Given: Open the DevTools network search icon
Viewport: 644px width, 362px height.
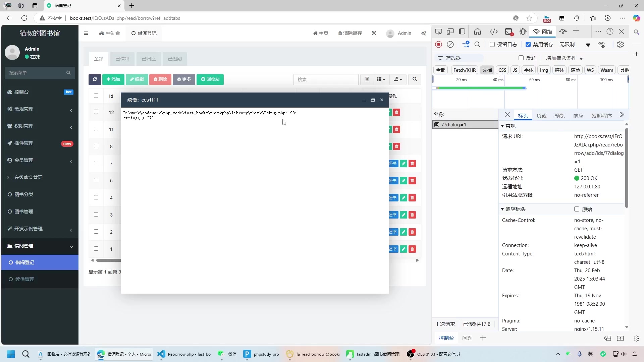Looking at the screenshot, I should pyautogui.click(x=477, y=45).
